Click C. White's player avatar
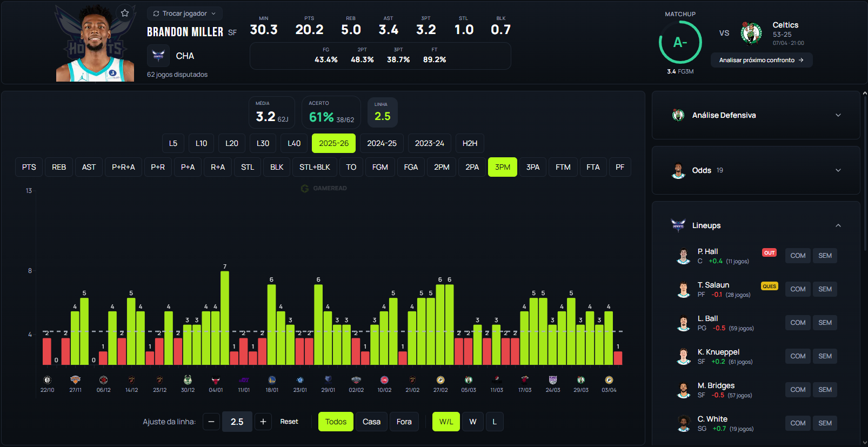Image resolution: width=868 pixels, height=447 pixels. pyautogui.click(x=683, y=423)
